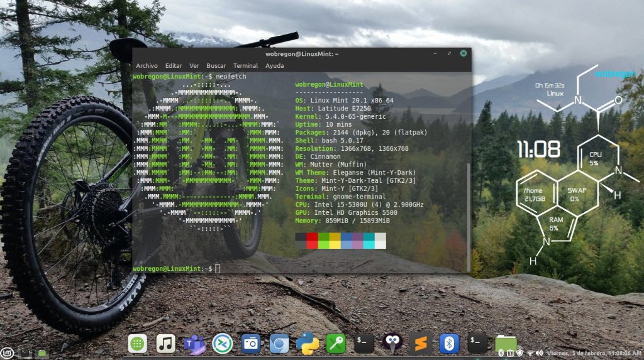
Task: Click the date and clock in panel
Action: pyautogui.click(x=594, y=353)
